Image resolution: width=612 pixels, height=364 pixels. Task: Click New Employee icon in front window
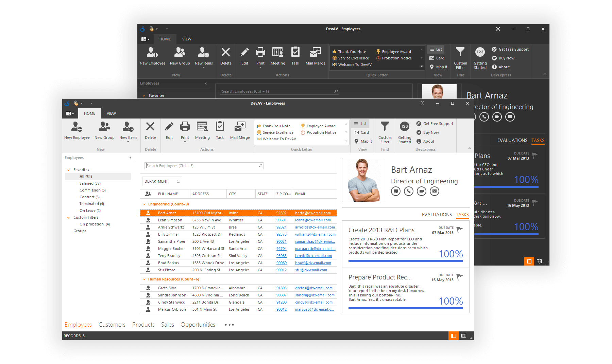click(77, 127)
